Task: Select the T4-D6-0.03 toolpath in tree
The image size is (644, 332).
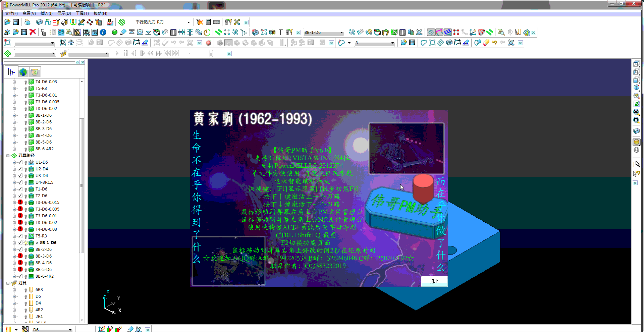Action: click(x=46, y=229)
